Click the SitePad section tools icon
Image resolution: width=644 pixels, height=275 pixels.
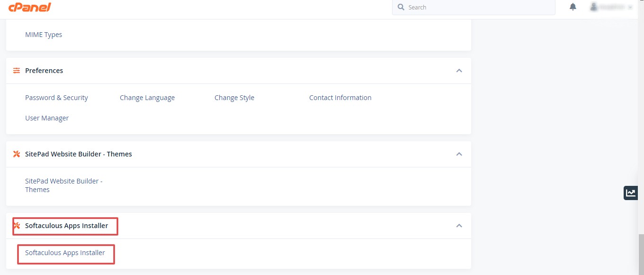(x=17, y=154)
